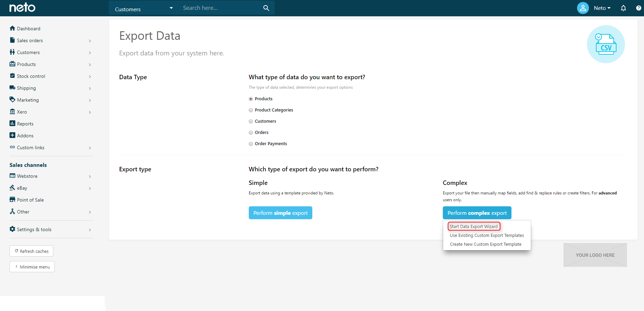Expand the Other channels chevron
644x311 pixels.
click(x=90, y=212)
